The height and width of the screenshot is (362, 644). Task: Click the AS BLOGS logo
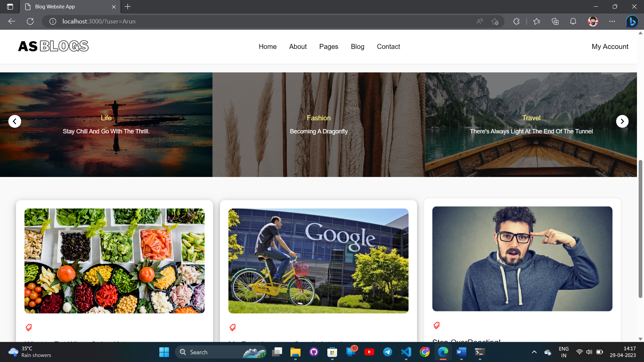point(53,46)
